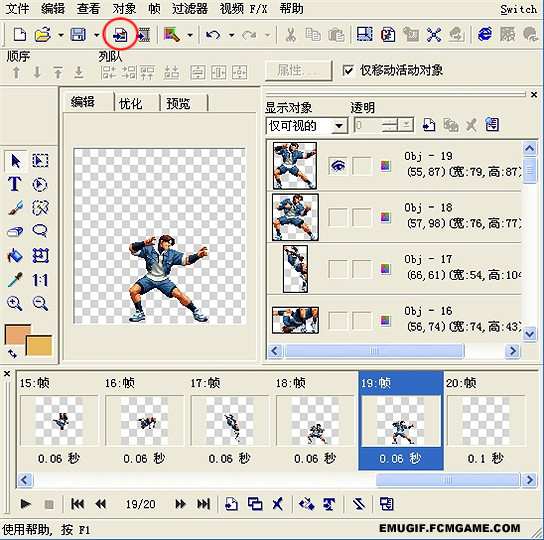Jump to the first frame
Screen dimensions: 544x540
coord(77,504)
